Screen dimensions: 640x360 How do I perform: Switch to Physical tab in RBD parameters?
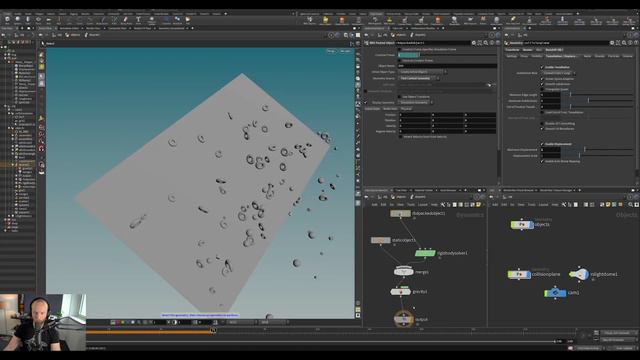click(x=406, y=109)
